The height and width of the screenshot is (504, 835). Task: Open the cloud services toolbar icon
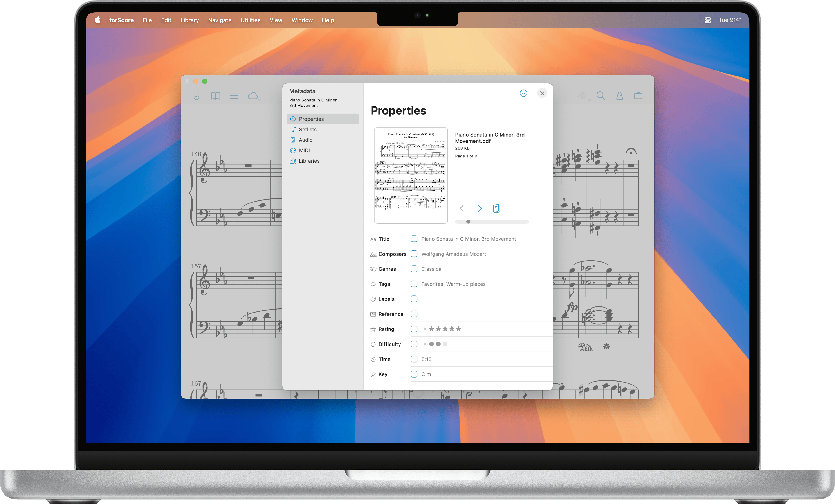(254, 96)
